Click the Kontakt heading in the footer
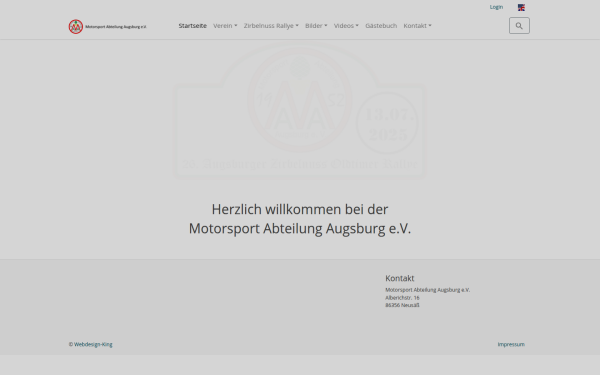 pos(399,278)
